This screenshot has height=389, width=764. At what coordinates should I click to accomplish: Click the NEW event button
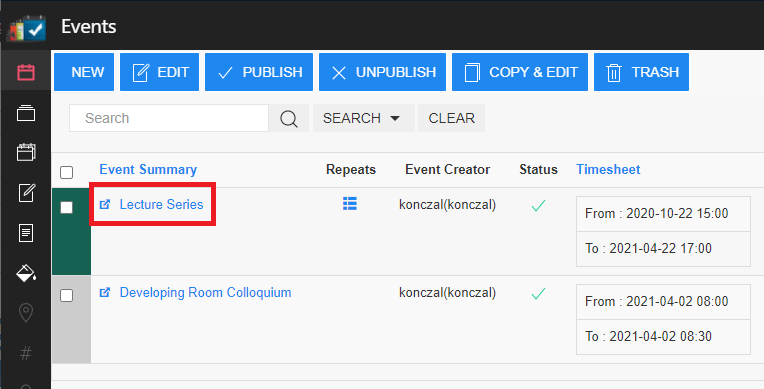[x=84, y=72]
